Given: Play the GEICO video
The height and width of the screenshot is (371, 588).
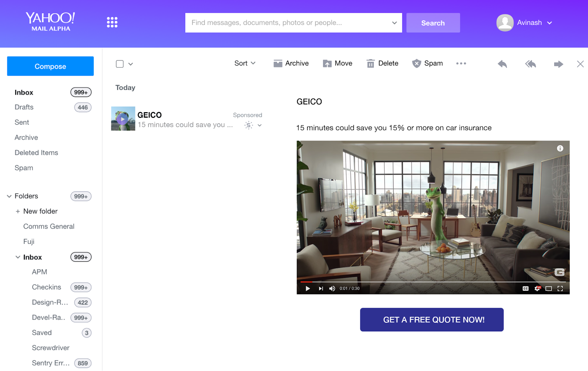Looking at the screenshot, I should 308,289.
